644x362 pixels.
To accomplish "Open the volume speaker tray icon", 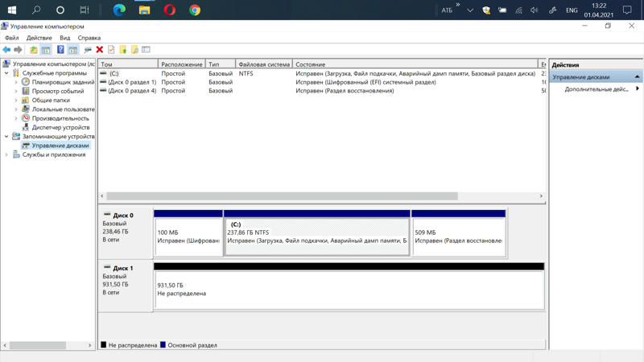I will coord(534,10).
